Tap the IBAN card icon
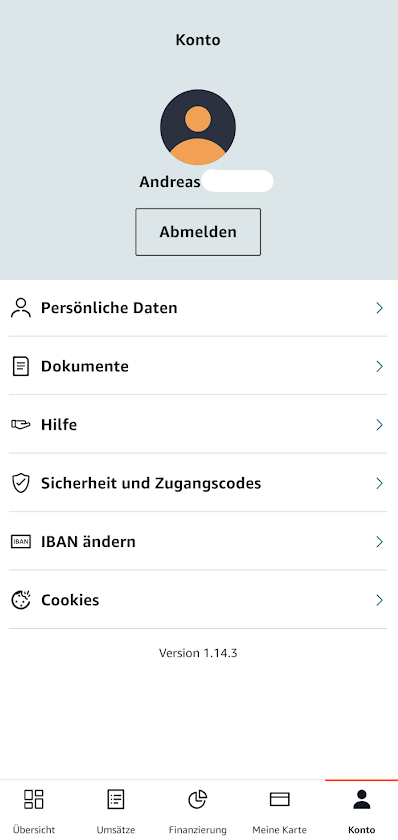The image size is (398, 840). tap(21, 542)
